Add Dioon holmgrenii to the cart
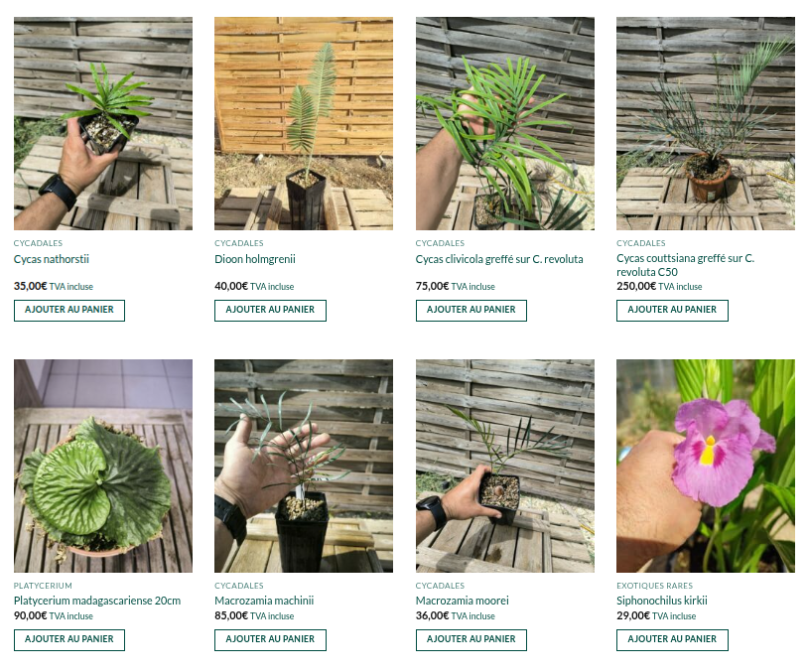The height and width of the screenshot is (672, 807). pyautogui.click(x=270, y=311)
